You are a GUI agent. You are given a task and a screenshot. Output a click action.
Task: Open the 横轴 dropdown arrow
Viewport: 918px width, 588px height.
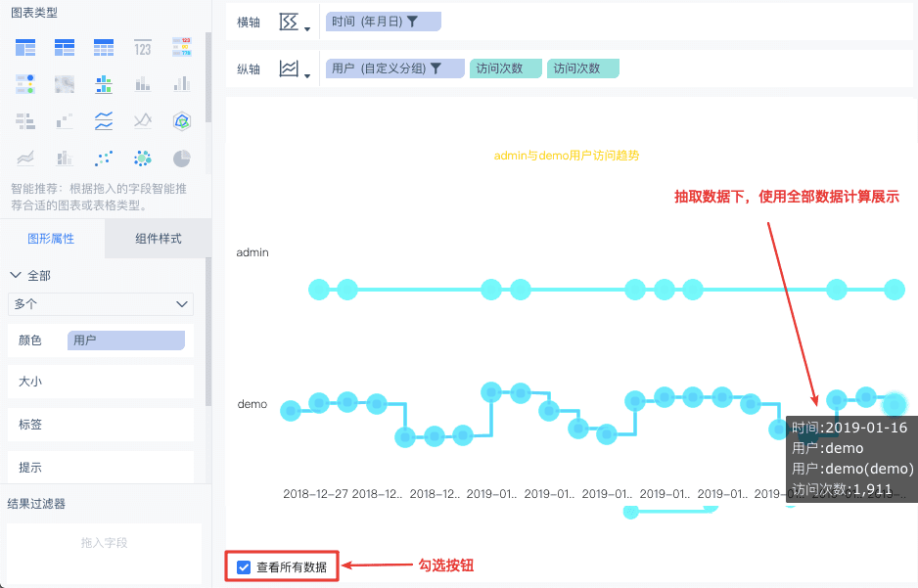tap(307, 28)
